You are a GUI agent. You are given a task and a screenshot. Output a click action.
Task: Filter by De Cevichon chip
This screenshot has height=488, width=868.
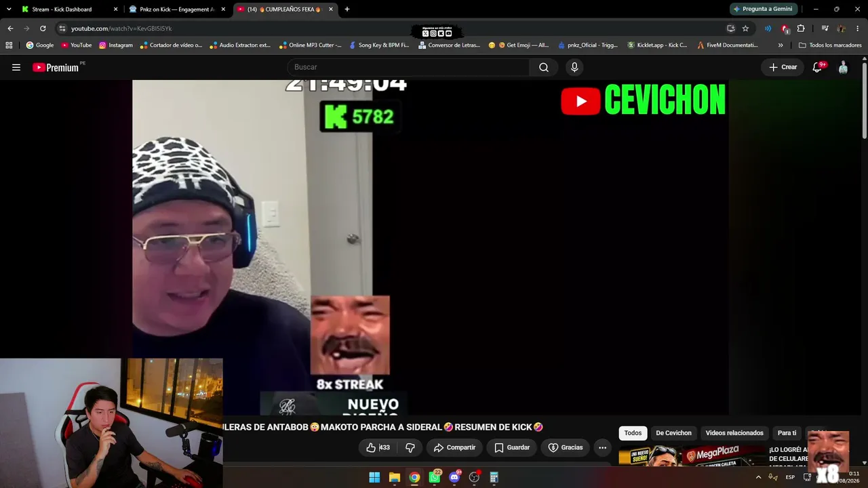[x=673, y=433]
